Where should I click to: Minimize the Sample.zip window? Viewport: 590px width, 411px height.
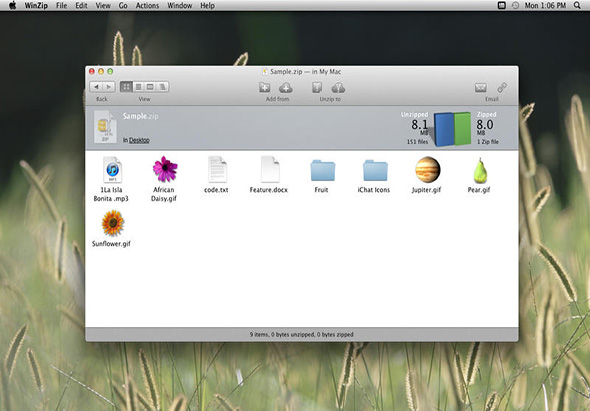click(x=101, y=71)
